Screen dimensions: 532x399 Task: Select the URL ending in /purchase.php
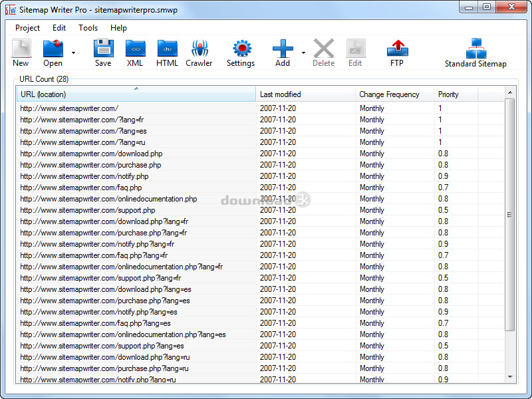pos(90,165)
